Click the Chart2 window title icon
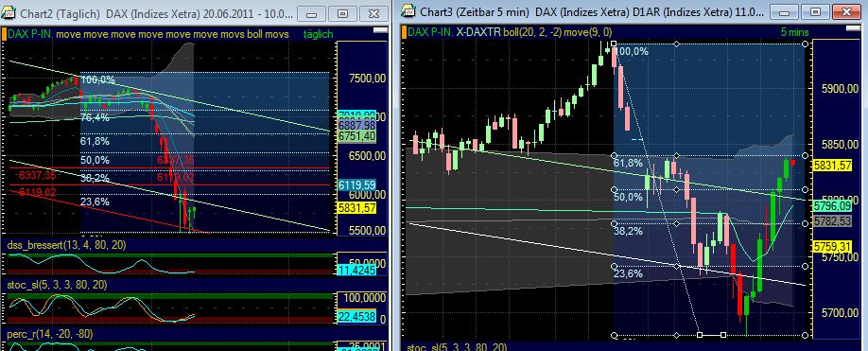868x351 pixels. point(9,12)
